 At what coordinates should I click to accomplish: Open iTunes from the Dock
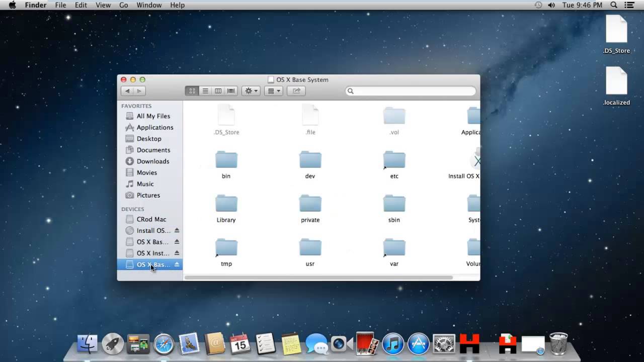tap(393, 344)
